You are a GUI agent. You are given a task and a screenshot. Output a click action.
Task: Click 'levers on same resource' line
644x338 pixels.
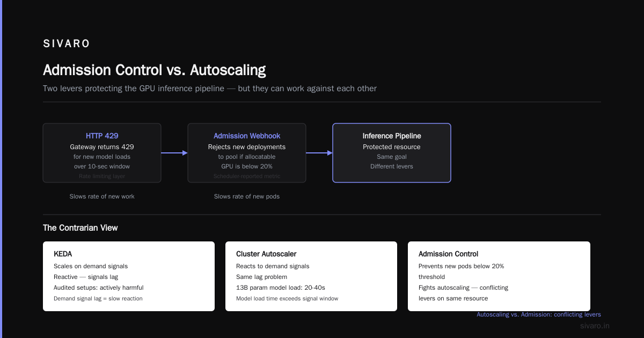tap(453, 298)
